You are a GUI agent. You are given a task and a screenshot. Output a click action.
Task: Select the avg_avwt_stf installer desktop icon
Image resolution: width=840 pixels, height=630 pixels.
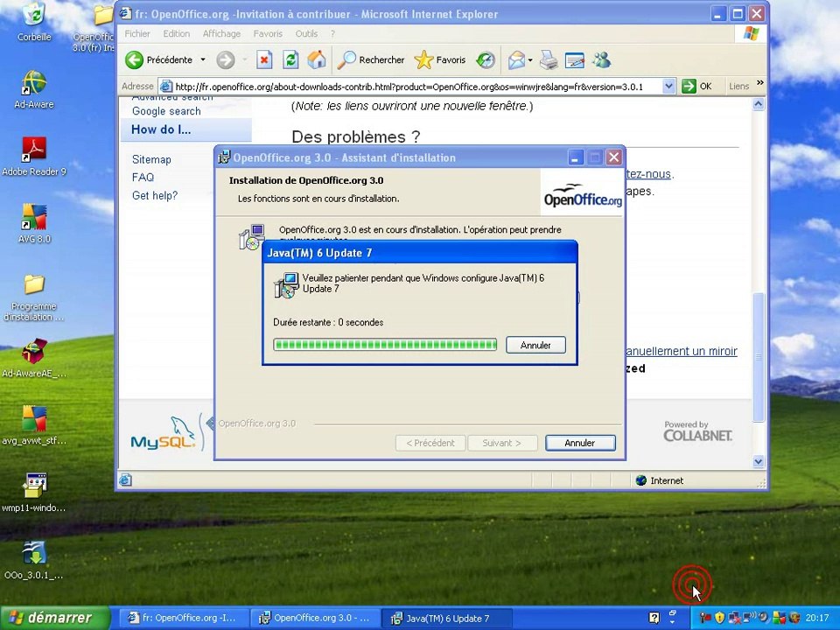(x=34, y=425)
